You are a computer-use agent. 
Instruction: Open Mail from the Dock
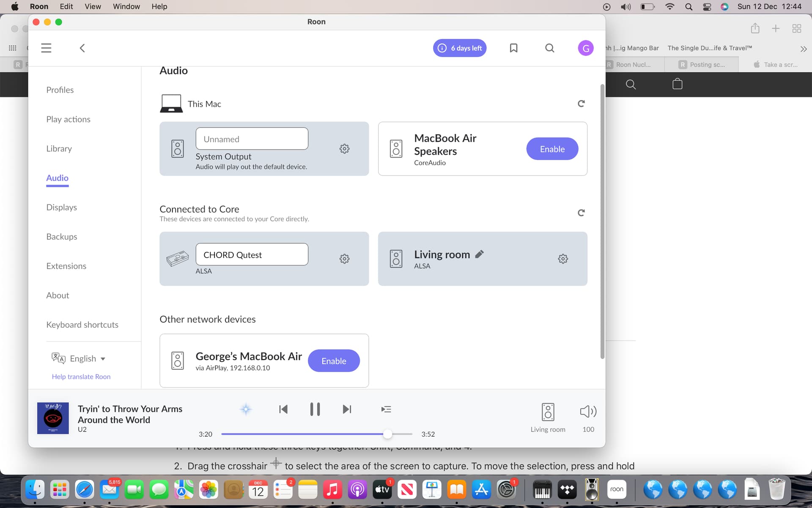pos(110,490)
